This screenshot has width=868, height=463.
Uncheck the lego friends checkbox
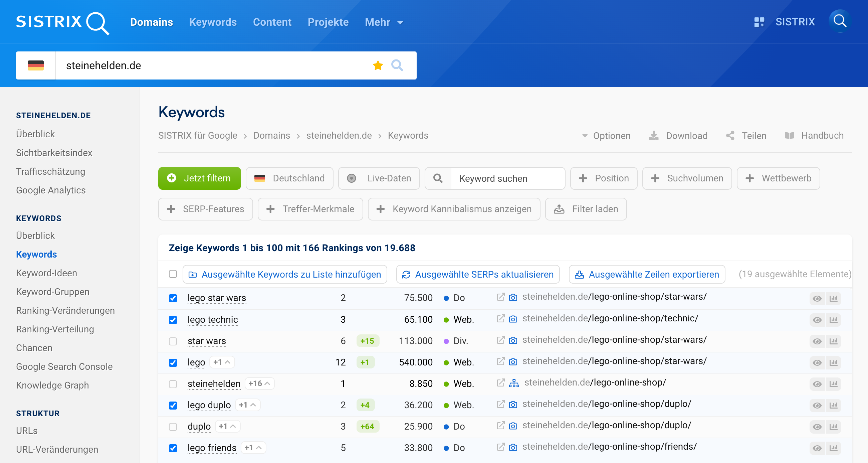click(173, 448)
